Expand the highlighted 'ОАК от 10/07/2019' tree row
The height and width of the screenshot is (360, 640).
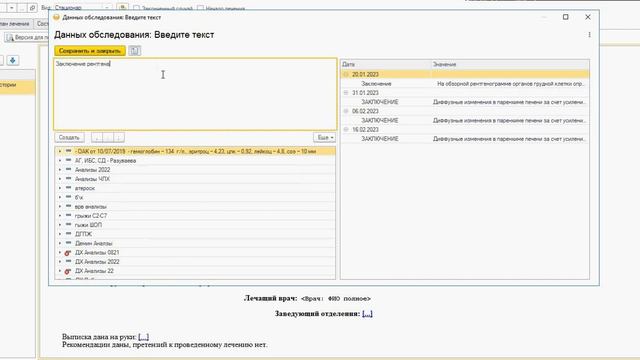pos(60,151)
